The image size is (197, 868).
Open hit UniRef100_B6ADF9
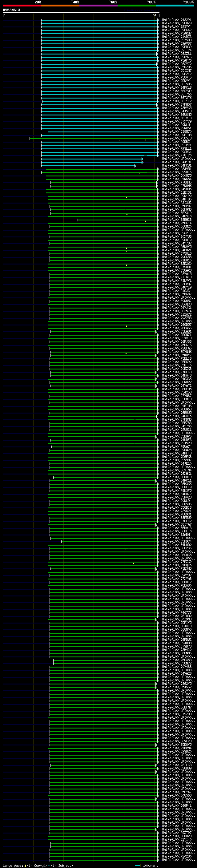[176, 477]
